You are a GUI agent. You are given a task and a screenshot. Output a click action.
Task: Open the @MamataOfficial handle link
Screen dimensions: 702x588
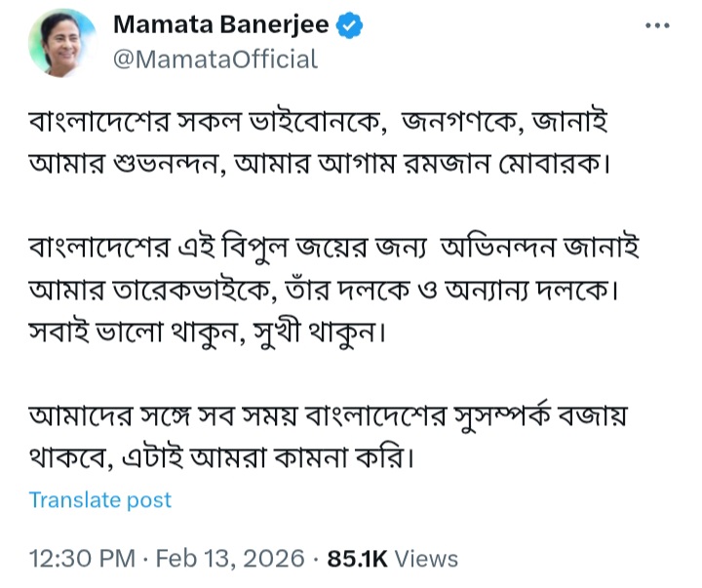click(x=215, y=59)
